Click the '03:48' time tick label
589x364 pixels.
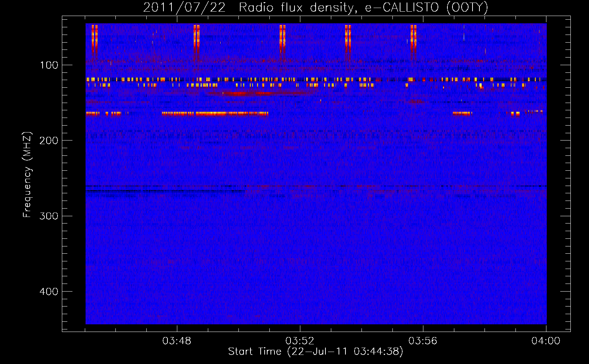point(177,341)
